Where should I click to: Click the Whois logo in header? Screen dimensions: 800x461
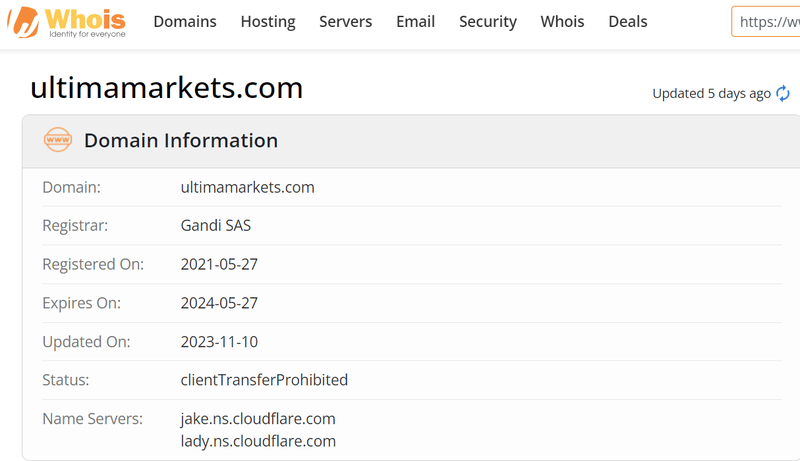point(66,22)
